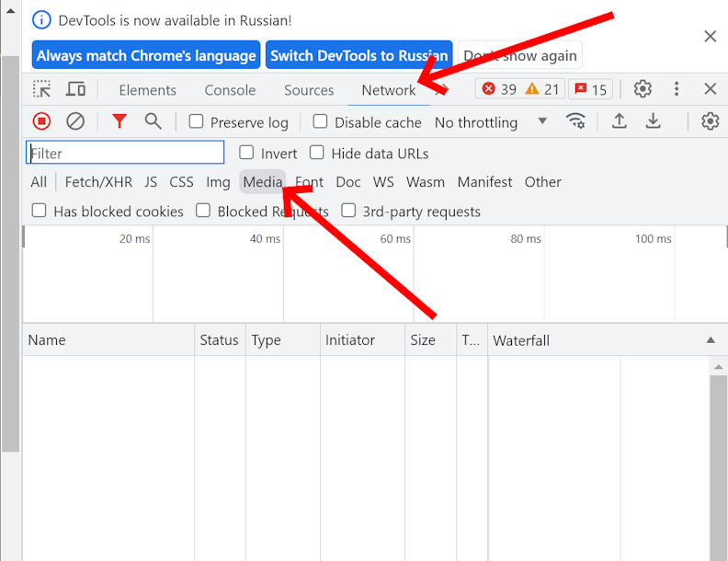Switch to the Elements tab
Screen dimensions: 728x561
pos(148,90)
